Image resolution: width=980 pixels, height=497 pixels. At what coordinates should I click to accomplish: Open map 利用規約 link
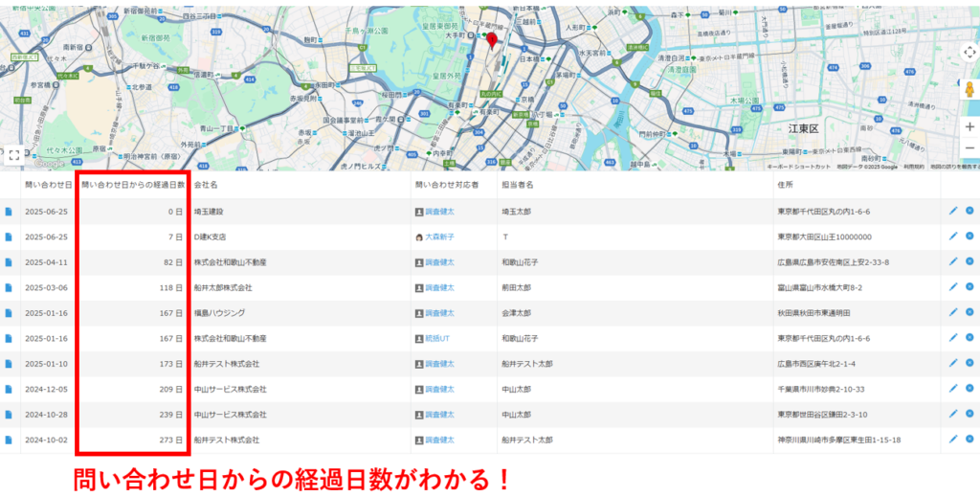point(915,167)
